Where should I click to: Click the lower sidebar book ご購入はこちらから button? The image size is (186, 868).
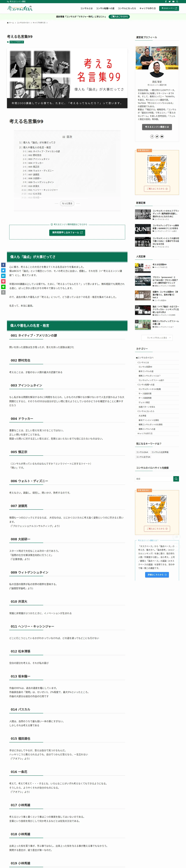(157, 529)
